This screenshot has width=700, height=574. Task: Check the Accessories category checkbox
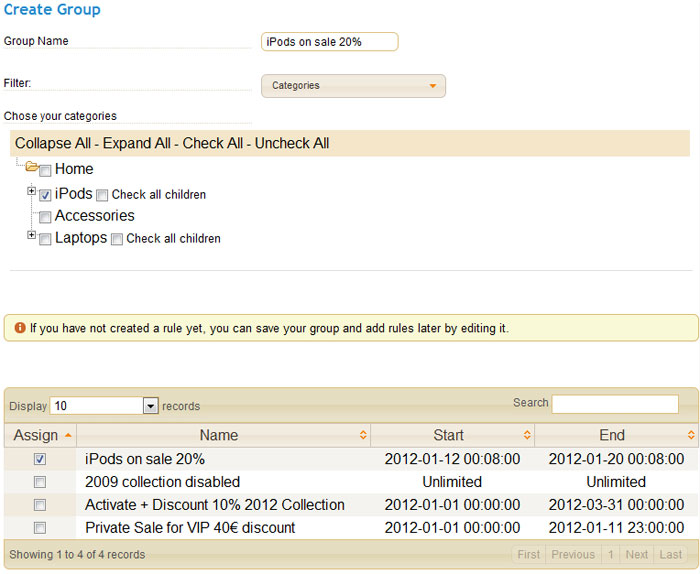45,217
